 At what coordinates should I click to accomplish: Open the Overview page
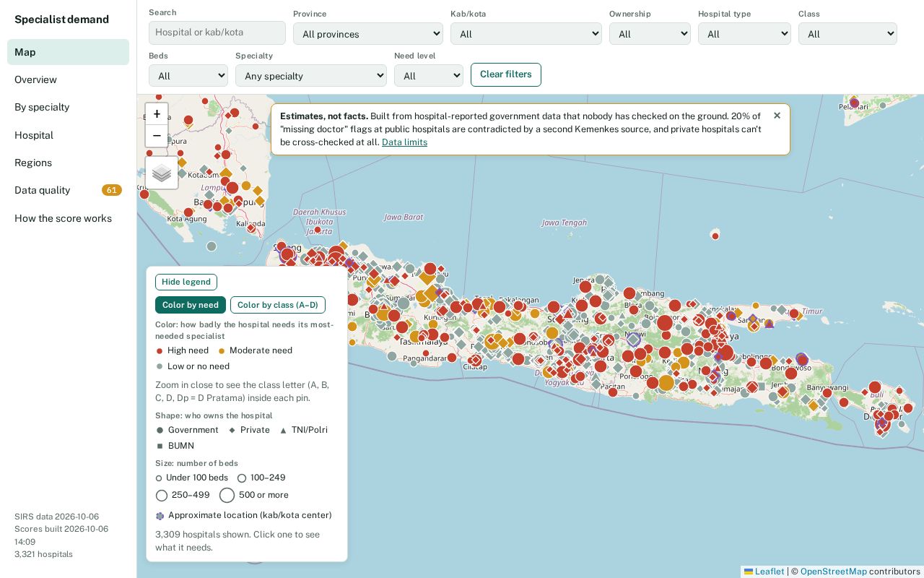point(68,79)
